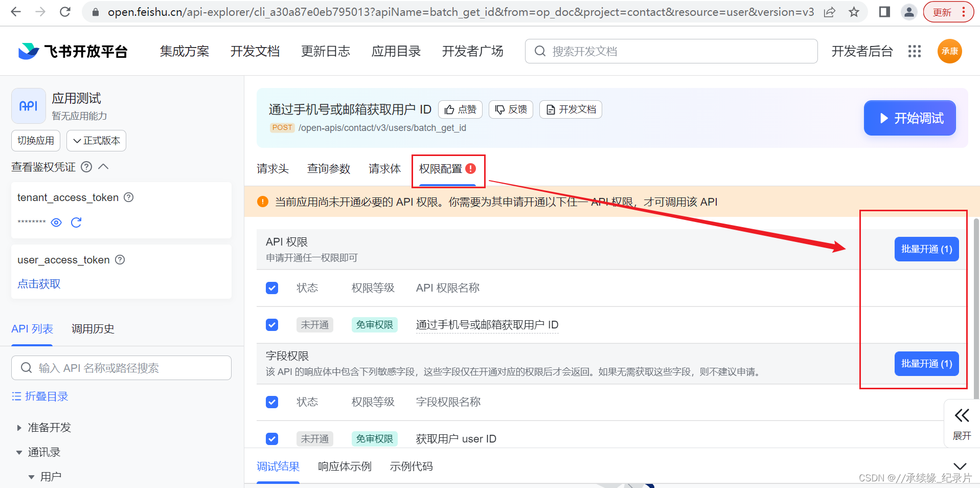The width and height of the screenshot is (980, 488).
Task: Open browser profile avatar
Action: 909,12
